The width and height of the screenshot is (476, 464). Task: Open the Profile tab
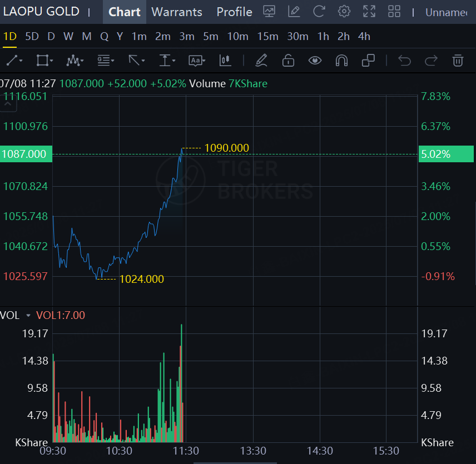pyautogui.click(x=234, y=12)
